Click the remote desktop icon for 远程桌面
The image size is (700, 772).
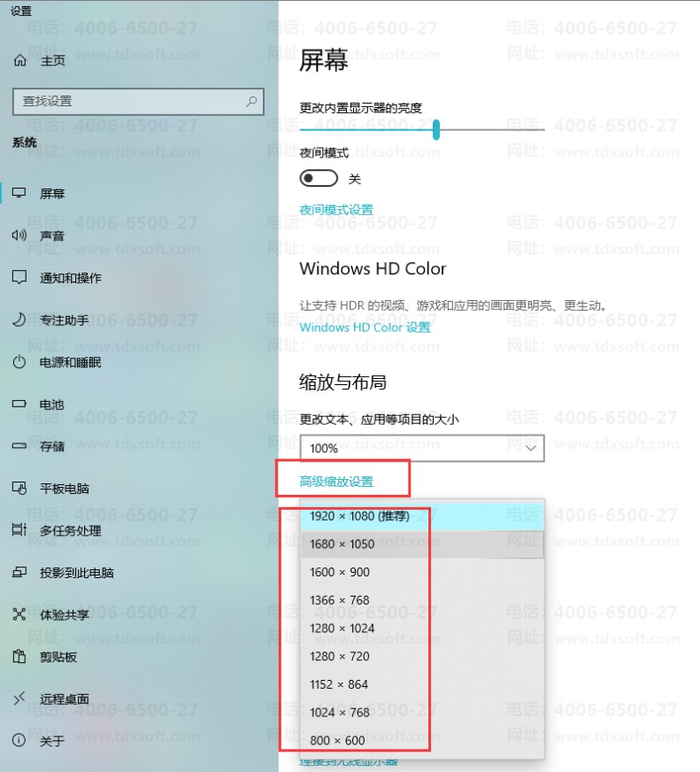tap(19, 699)
